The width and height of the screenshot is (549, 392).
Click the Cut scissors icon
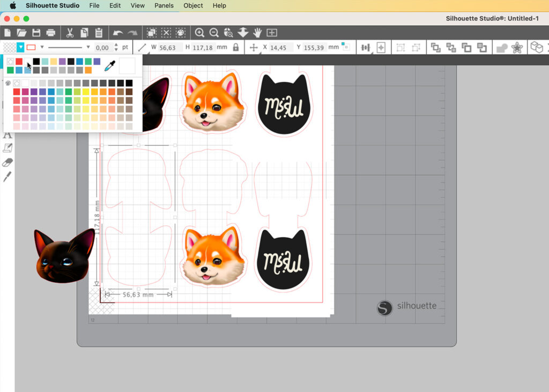(x=70, y=33)
